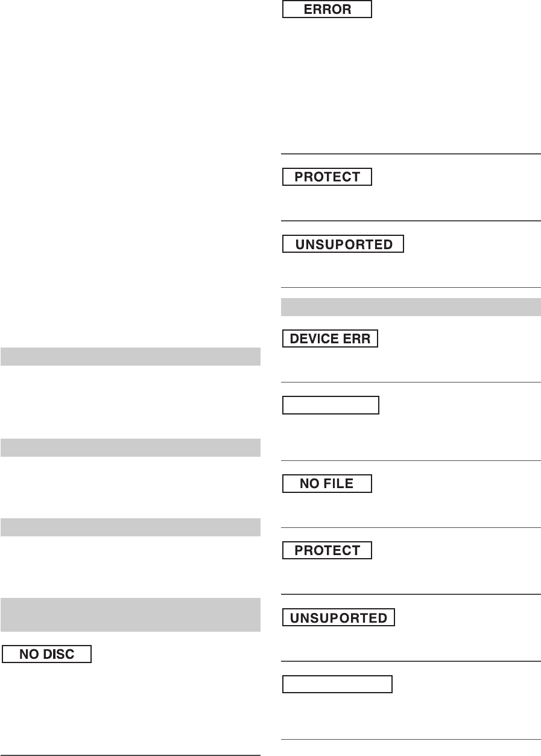Image resolution: width=541 pixels, height=756 pixels.
Task: Click the divider line directly above NO FILE
Action: tap(411, 461)
